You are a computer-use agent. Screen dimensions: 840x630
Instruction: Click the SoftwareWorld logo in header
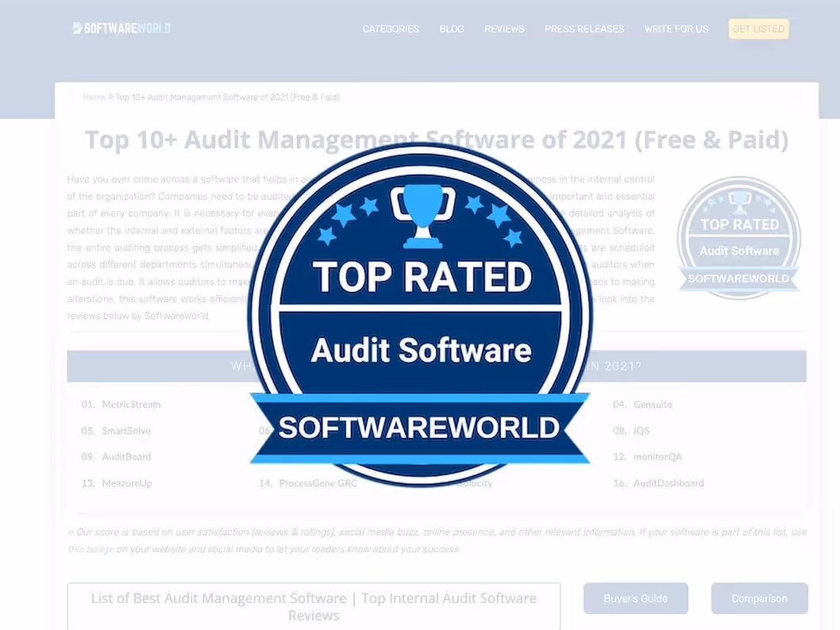point(121,29)
